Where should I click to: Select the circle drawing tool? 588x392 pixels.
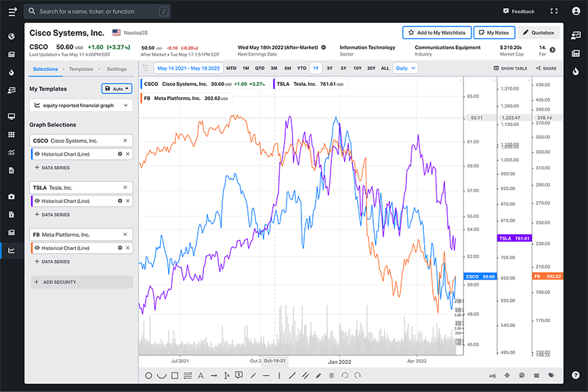tap(148, 375)
